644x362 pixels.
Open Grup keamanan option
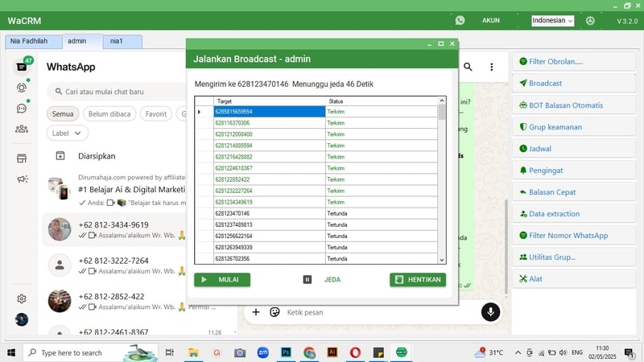click(x=574, y=127)
